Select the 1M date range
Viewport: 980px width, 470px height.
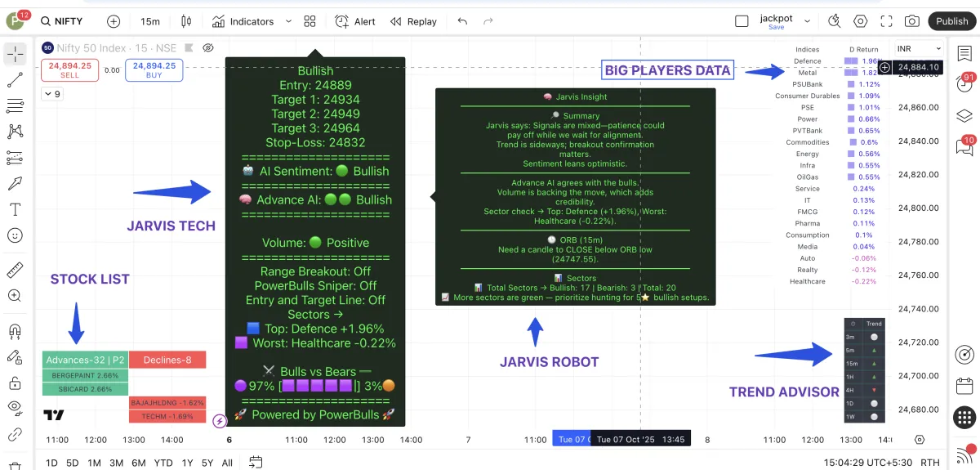click(x=94, y=463)
